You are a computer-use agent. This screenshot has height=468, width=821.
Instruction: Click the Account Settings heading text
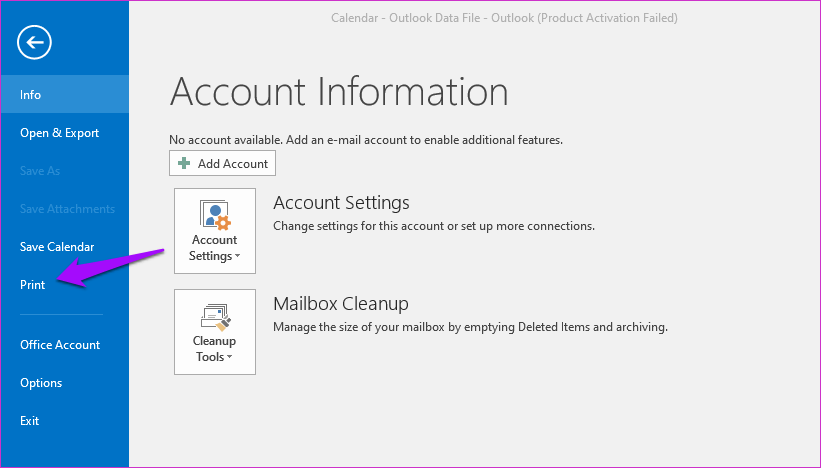(341, 203)
